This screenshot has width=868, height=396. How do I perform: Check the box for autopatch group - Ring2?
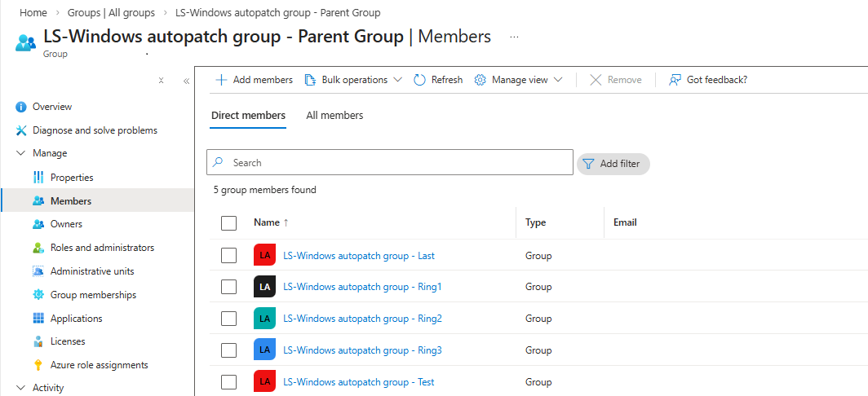[228, 319]
